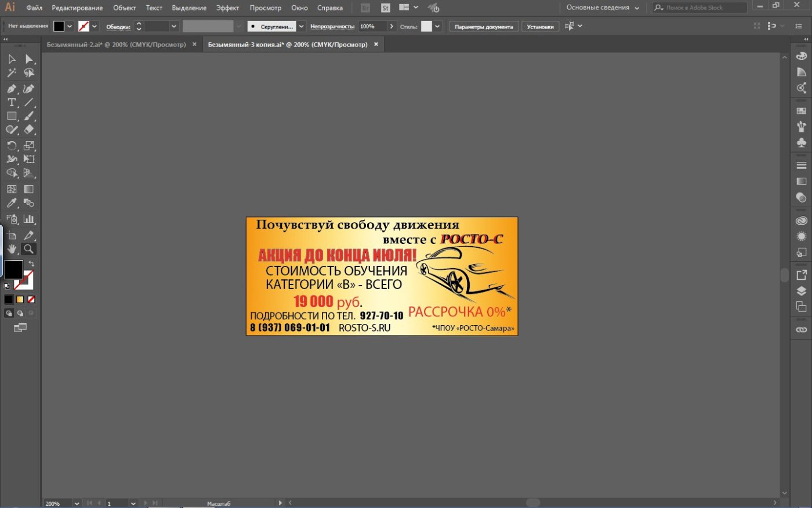Select the Shaper tool

pyautogui.click(x=12, y=130)
